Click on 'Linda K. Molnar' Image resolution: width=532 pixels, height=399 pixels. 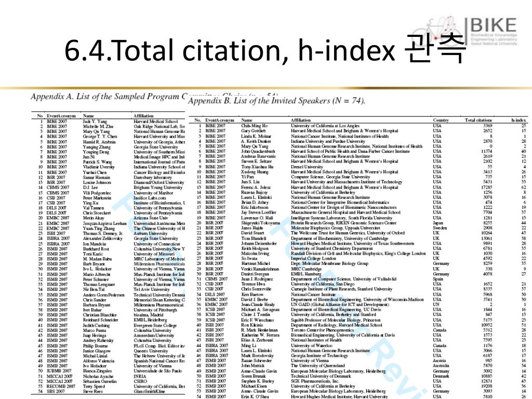(x=256, y=136)
